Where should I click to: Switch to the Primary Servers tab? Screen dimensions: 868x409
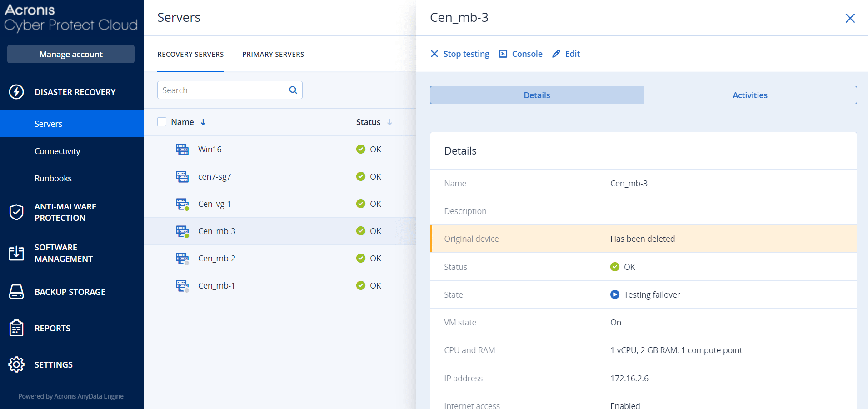click(273, 54)
